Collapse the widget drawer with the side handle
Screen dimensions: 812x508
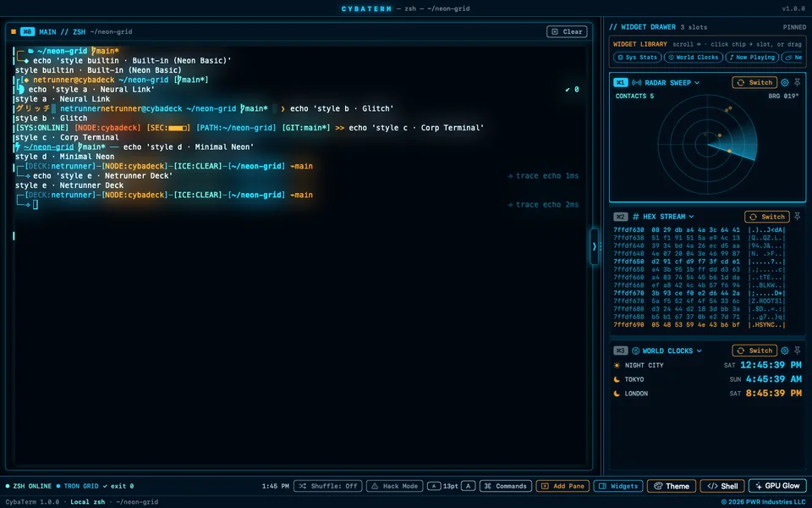(594, 246)
